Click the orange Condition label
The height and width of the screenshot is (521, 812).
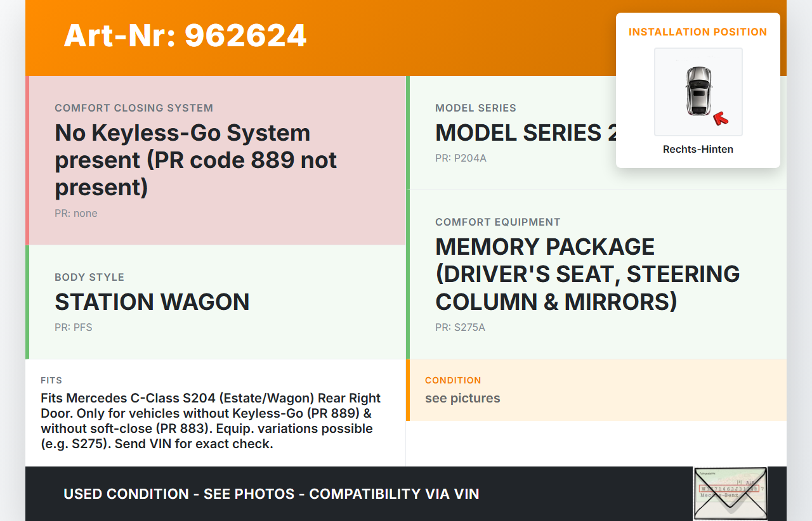pyautogui.click(x=453, y=380)
